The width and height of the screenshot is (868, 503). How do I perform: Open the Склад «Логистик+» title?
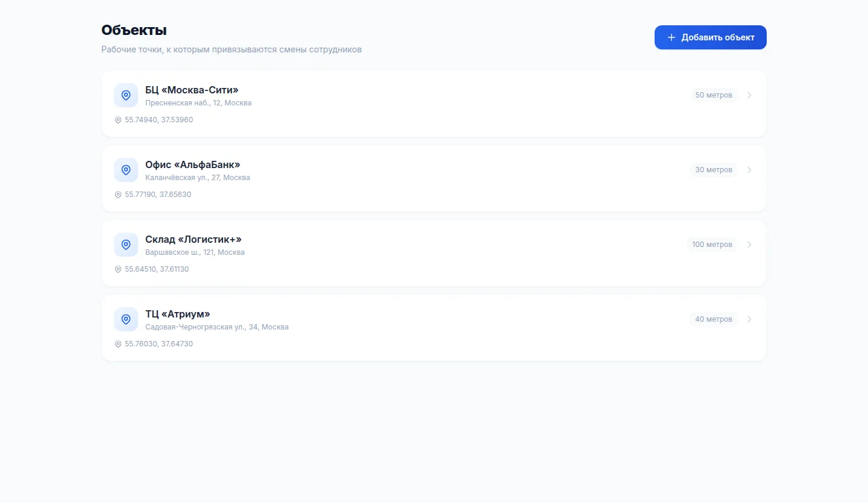click(193, 239)
